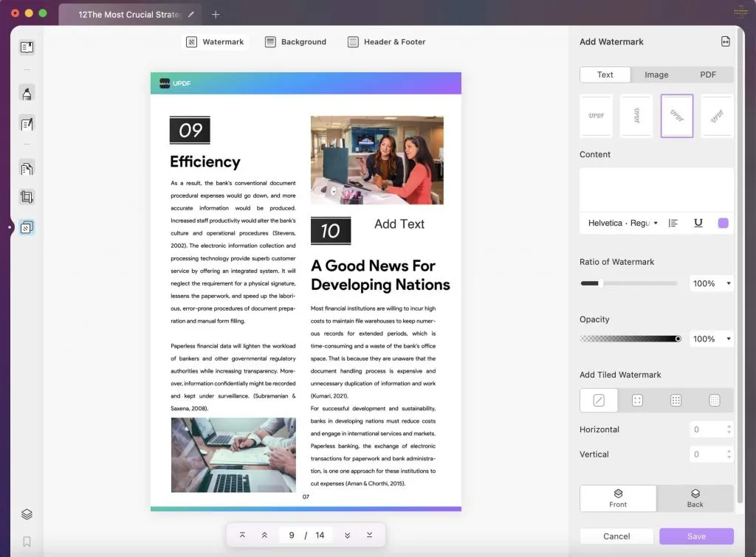Open the Bookmark panel icon
Image resolution: width=756 pixels, height=557 pixels.
coord(27,542)
